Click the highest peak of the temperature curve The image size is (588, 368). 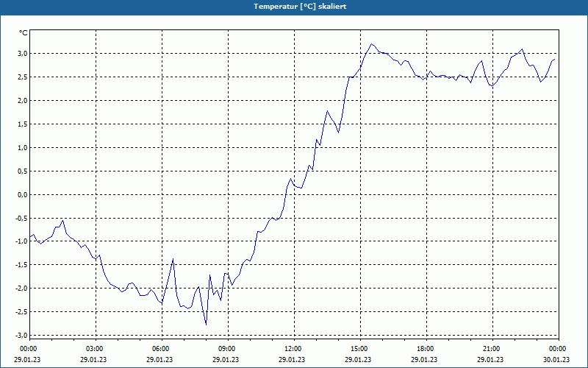click(x=372, y=44)
